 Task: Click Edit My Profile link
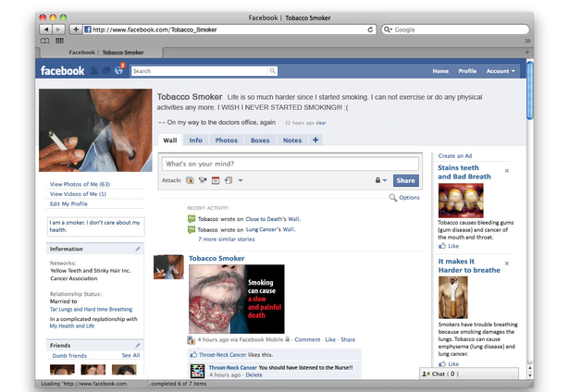(x=68, y=203)
